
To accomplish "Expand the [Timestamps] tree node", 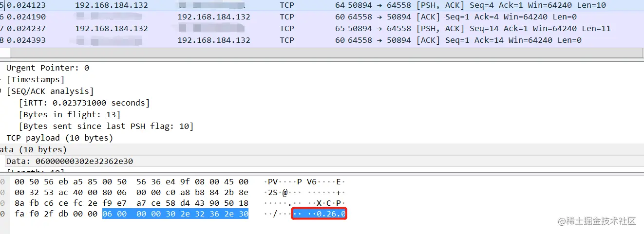I will tap(1, 80).
